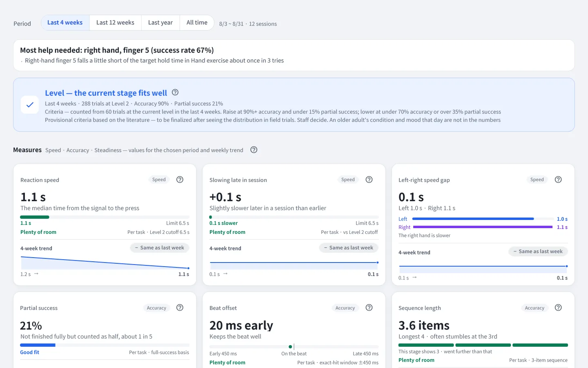
Task: Click the blue checkmark icon in Level card
Action: [x=30, y=105]
